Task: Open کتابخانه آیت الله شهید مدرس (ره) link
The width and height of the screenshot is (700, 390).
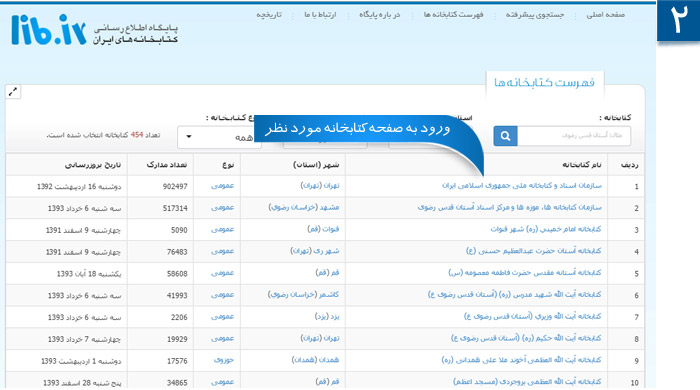Action: [x=514, y=295]
